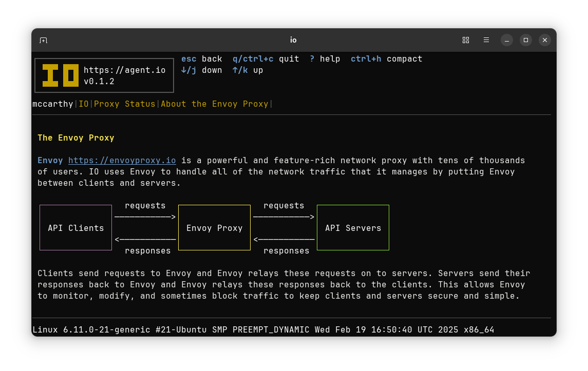Click the yellow IO logo
Viewport: 588px width, 371px height.
click(x=61, y=75)
